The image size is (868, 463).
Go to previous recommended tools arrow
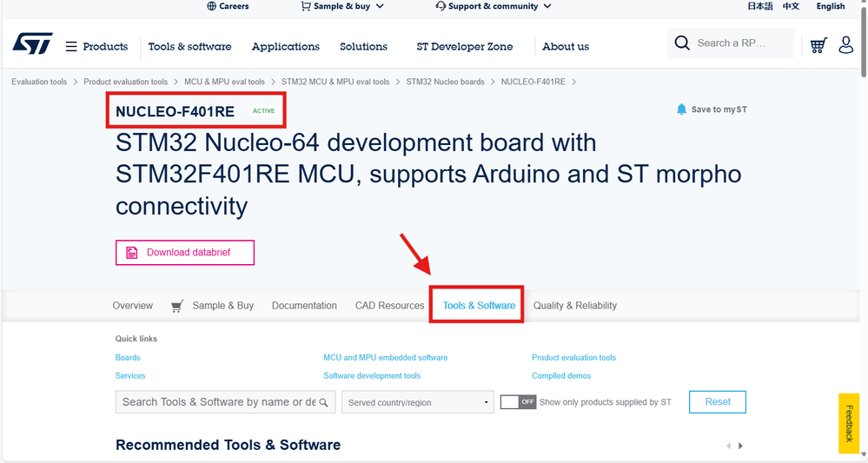coord(728,446)
